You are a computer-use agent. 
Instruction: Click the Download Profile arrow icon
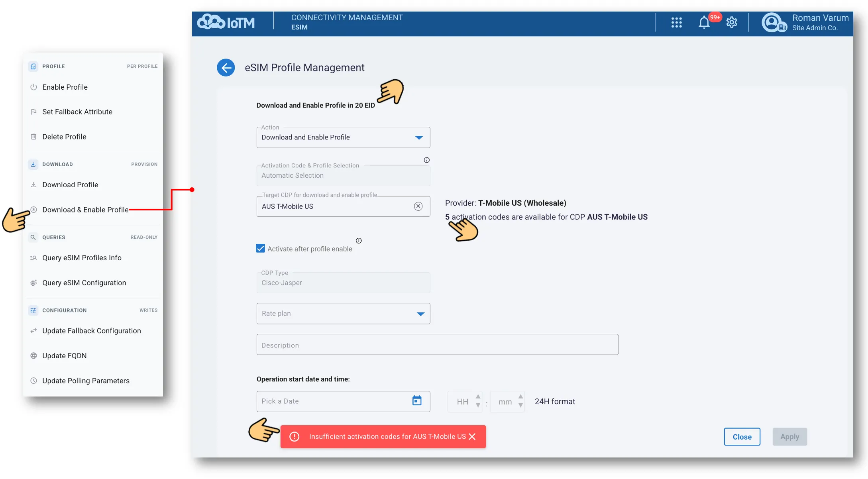click(33, 185)
